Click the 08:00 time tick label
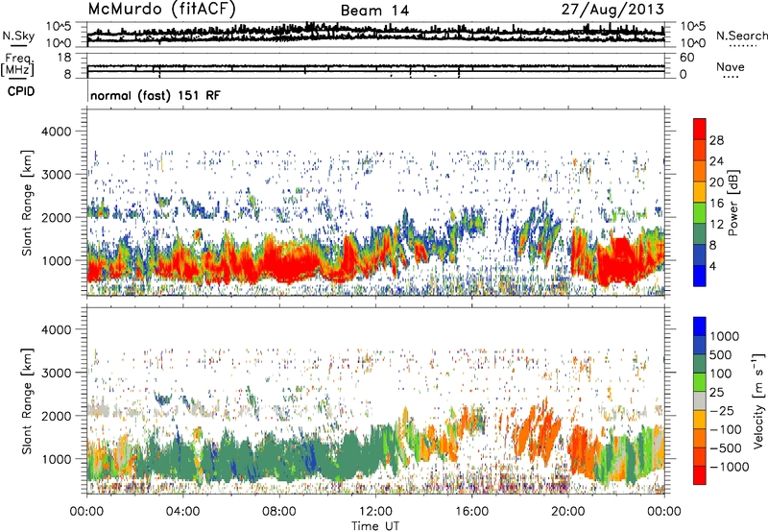The height and width of the screenshot is (532, 768). coord(278,512)
